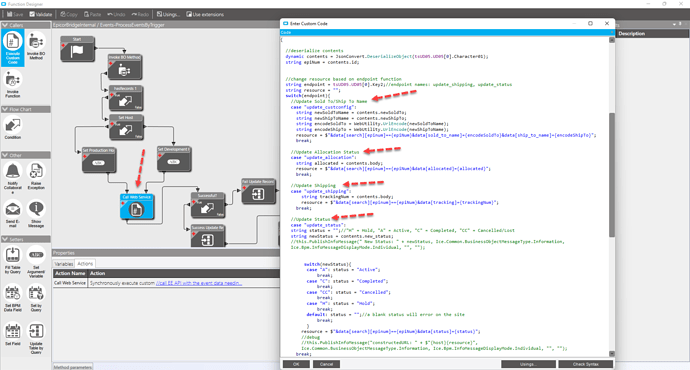690x370 pixels.
Task: Select the Call Web Service node
Action: pos(137,206)
